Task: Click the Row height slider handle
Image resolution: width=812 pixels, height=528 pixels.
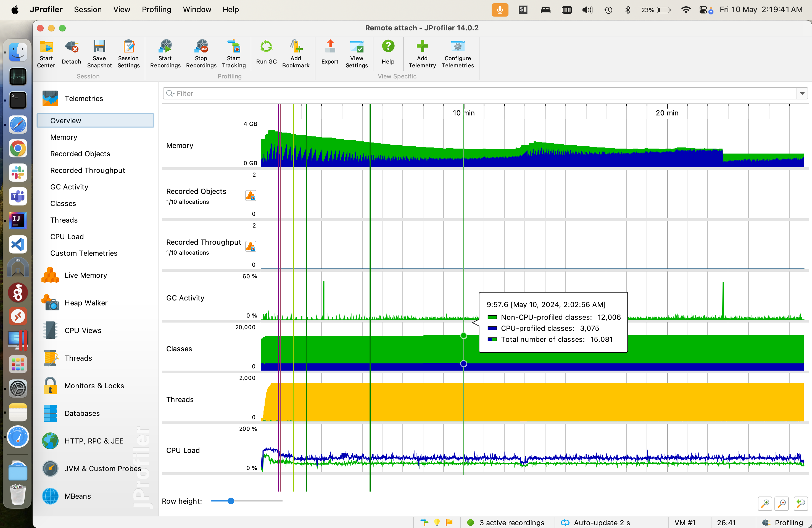Action: [x=231, y=501]
